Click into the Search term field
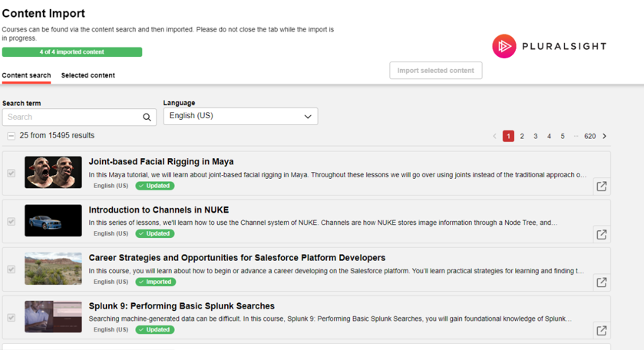This screenshot has width=644, height=350. click(x=69, y=117)
